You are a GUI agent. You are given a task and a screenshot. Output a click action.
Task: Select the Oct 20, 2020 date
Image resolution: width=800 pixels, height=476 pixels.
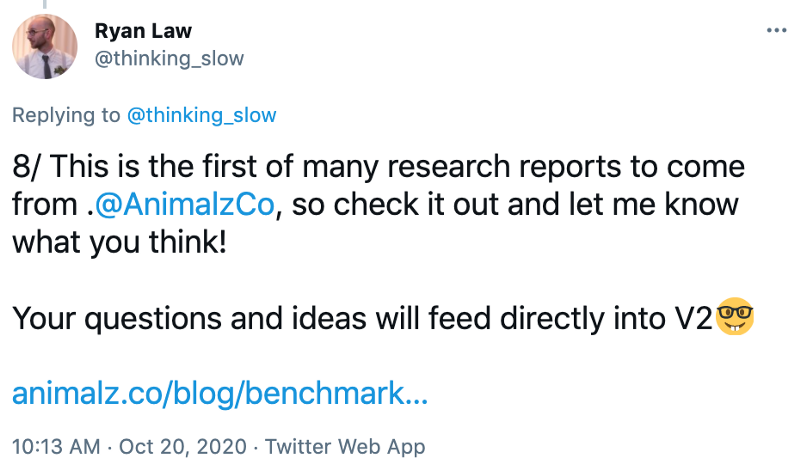point(183,447)
